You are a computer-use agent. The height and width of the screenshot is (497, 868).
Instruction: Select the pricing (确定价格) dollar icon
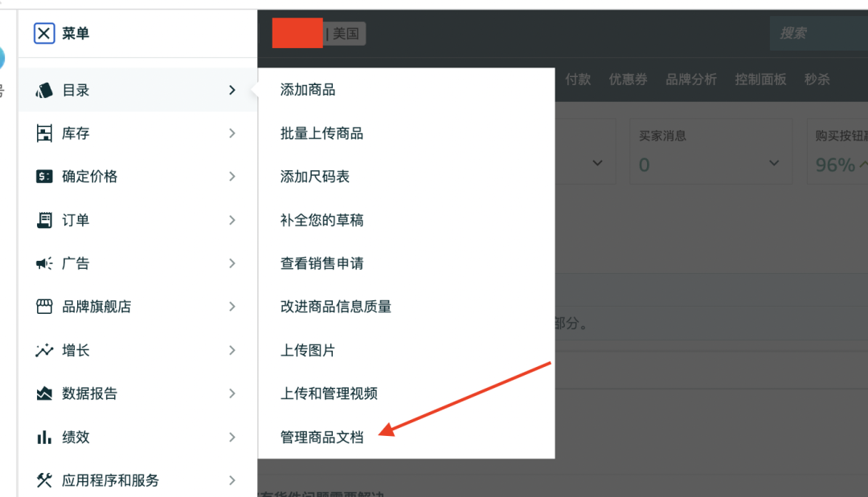pos(44,177)
